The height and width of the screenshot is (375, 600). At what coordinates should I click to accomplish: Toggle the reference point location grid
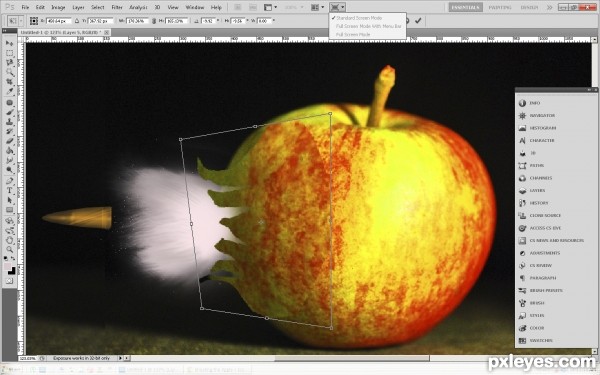coord(34,21)
